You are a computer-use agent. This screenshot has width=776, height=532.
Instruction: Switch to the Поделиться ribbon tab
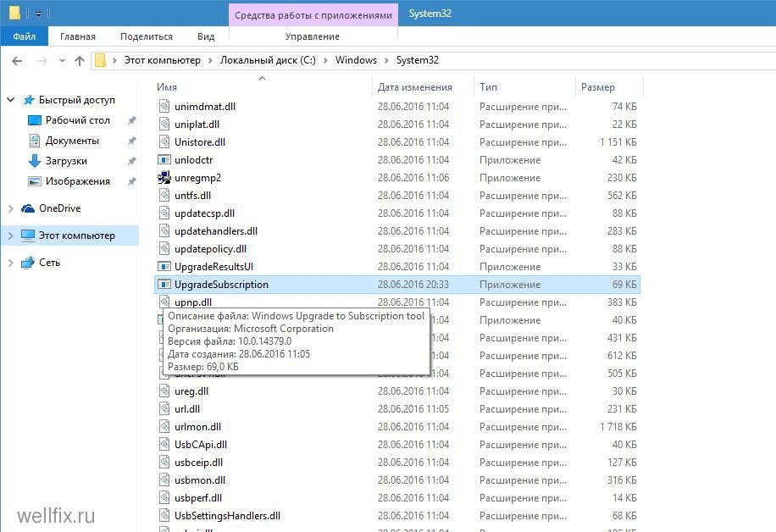click(x=147, y=36)
